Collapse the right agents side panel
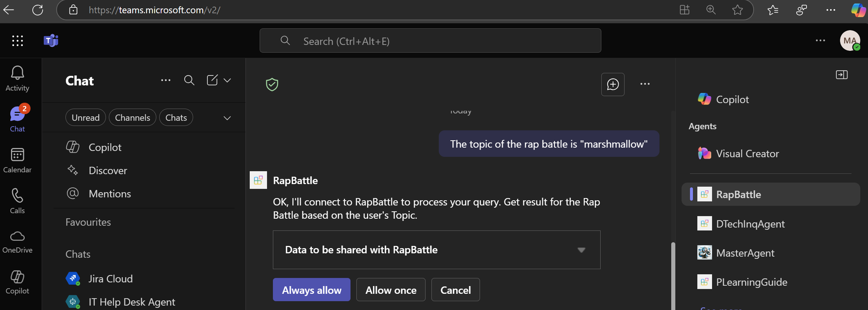The width and height of the screenshot is (868, 310). click(x=842, y=75)
